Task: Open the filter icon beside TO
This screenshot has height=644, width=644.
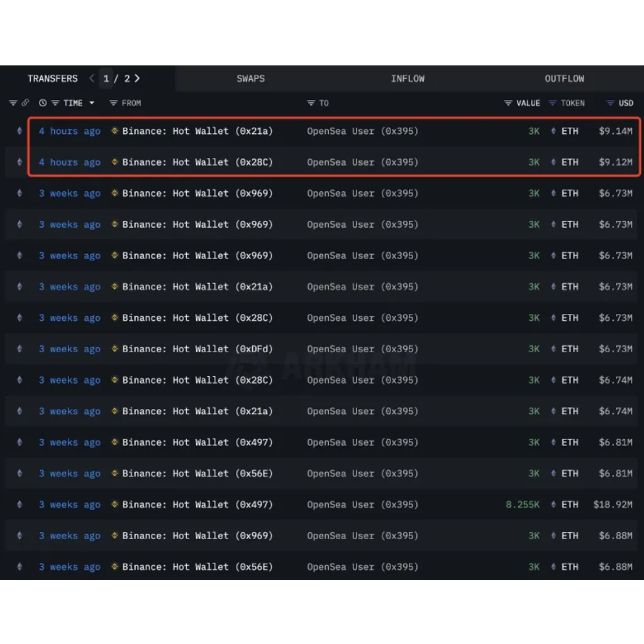Action: [x=311, y=103]
